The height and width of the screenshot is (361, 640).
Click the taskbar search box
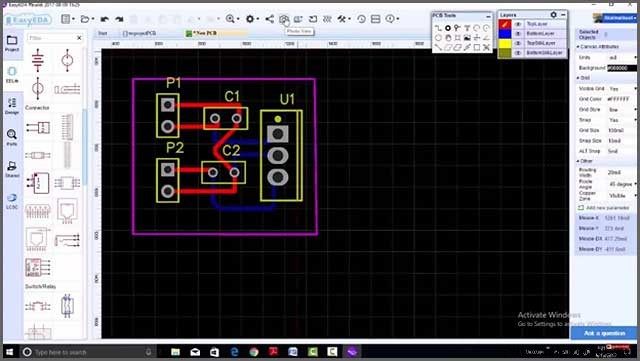pos(88,352)
